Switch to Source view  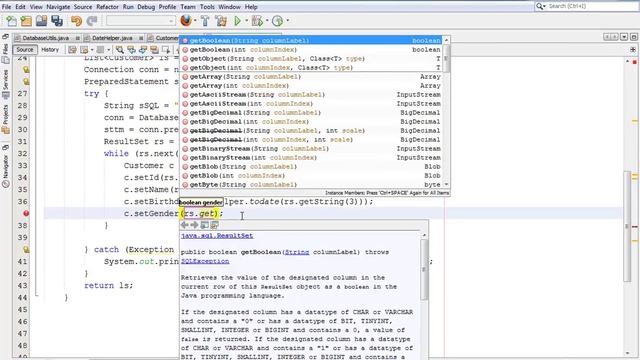25,50
